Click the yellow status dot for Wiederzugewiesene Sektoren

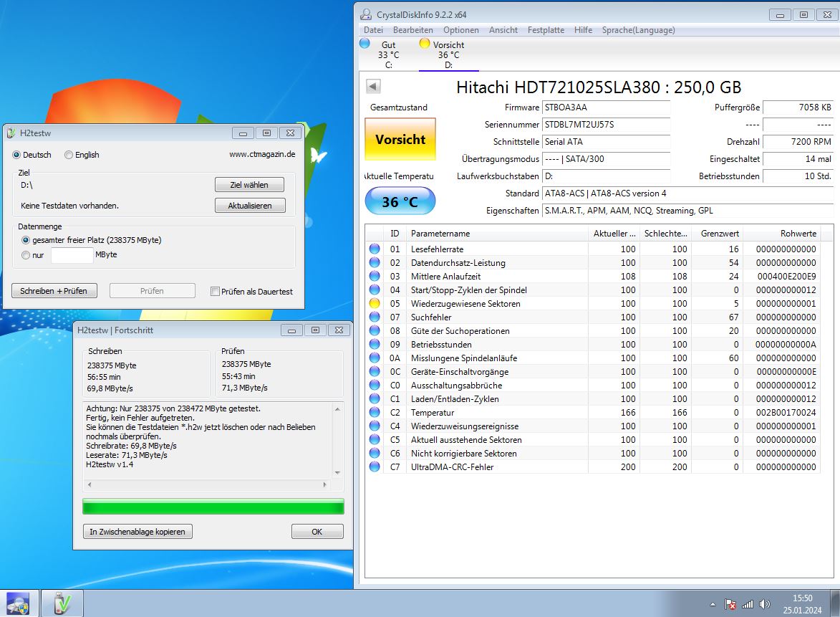[375, 303]
